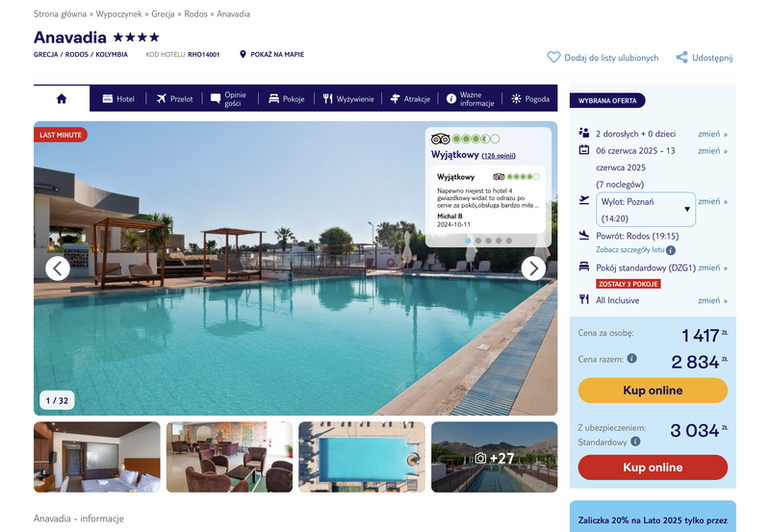Change the dates via zmień link

pos(712,151)
